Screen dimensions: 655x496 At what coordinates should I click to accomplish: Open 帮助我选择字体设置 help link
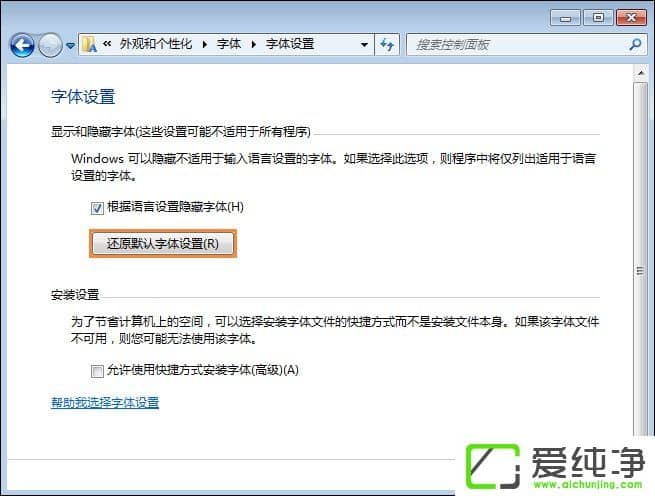coord(105,402)
